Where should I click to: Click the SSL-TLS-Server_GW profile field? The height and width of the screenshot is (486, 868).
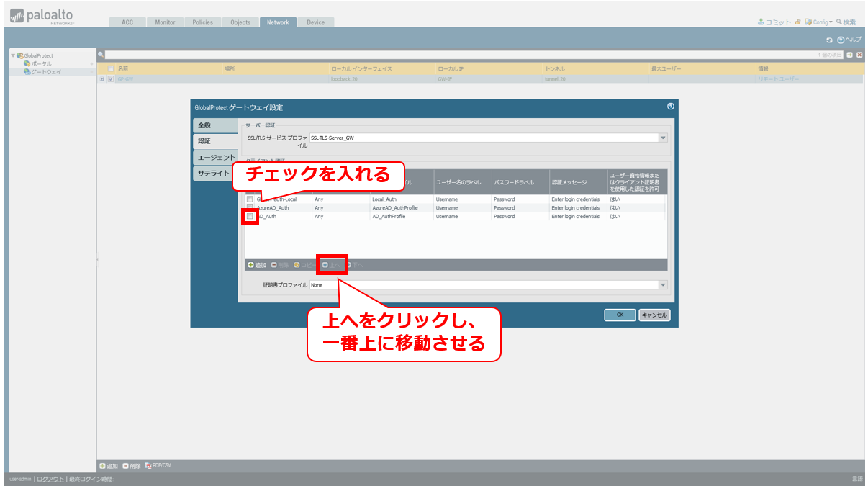tap(484, 138)
